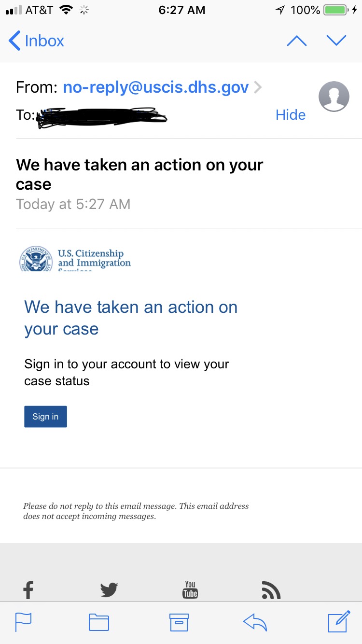The height and width of the screenshot is (644, 362).
Task: Archive the message with the box icon
Action: (179, 622)
